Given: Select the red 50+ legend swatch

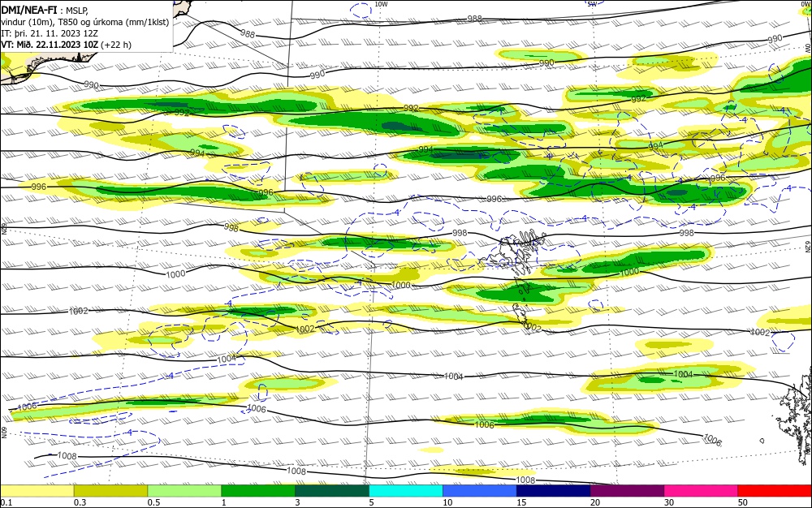Looking at the screenshot, I should pyautogui.click(x=775, y=490).
